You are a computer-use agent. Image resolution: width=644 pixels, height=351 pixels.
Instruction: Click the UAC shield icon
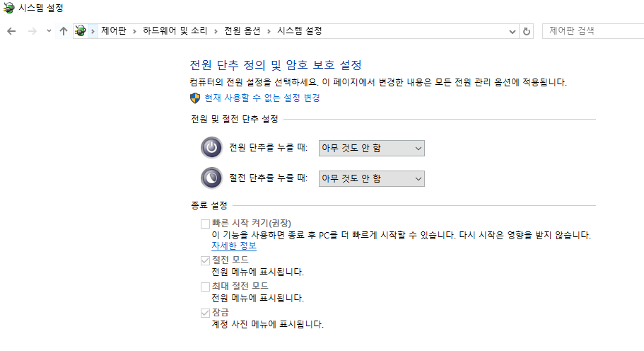(196, 98)
